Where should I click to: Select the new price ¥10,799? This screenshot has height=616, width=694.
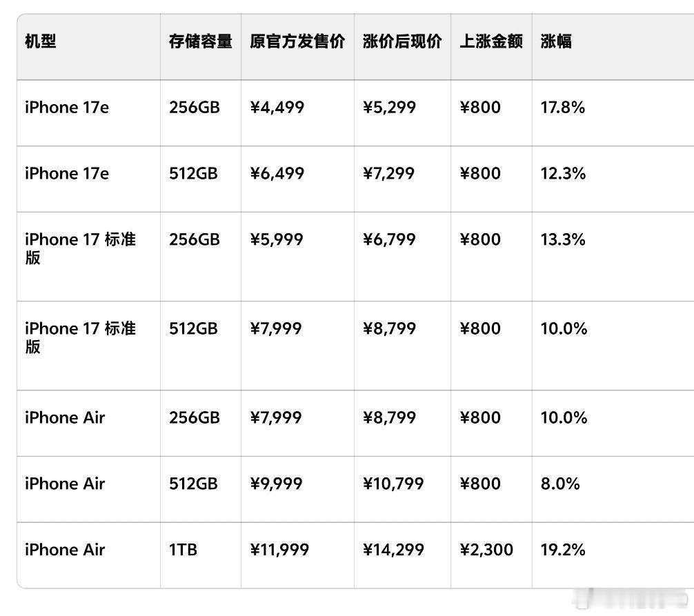pyautogui.click(x=393, y=484)
